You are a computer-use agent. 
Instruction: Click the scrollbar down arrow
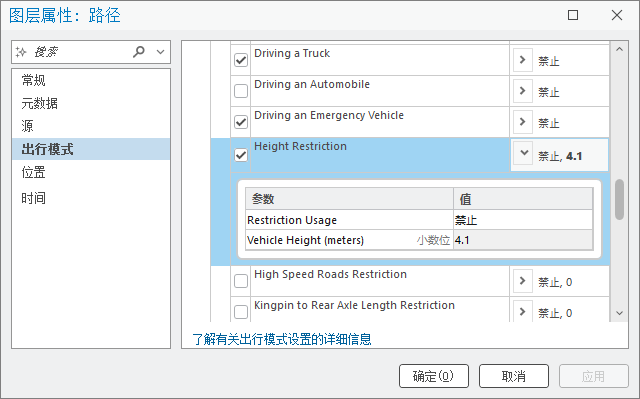pyautogui.click(x=619, y=313)
